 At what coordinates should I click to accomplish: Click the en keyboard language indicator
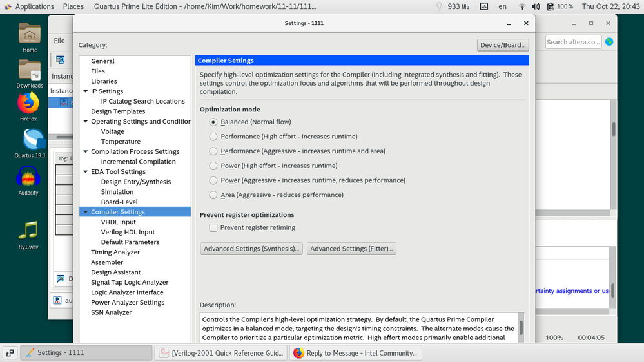[x=502, y=6]
